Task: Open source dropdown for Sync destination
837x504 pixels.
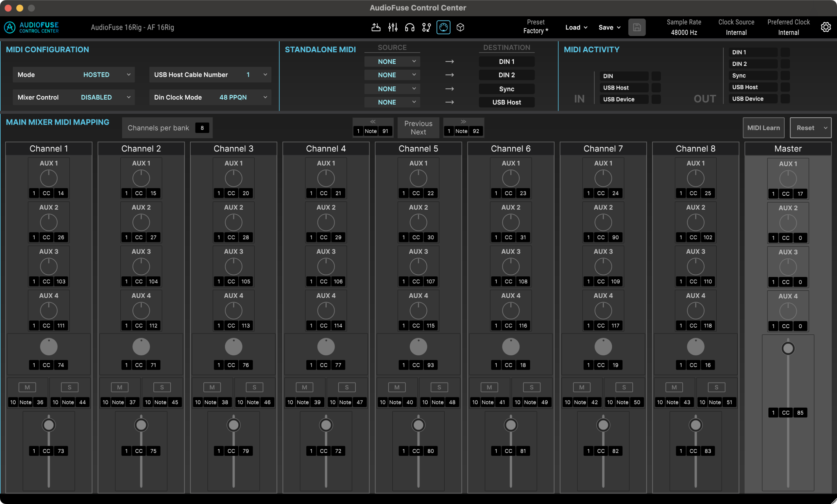Action: pyautogui.click(x=392, y=89)
